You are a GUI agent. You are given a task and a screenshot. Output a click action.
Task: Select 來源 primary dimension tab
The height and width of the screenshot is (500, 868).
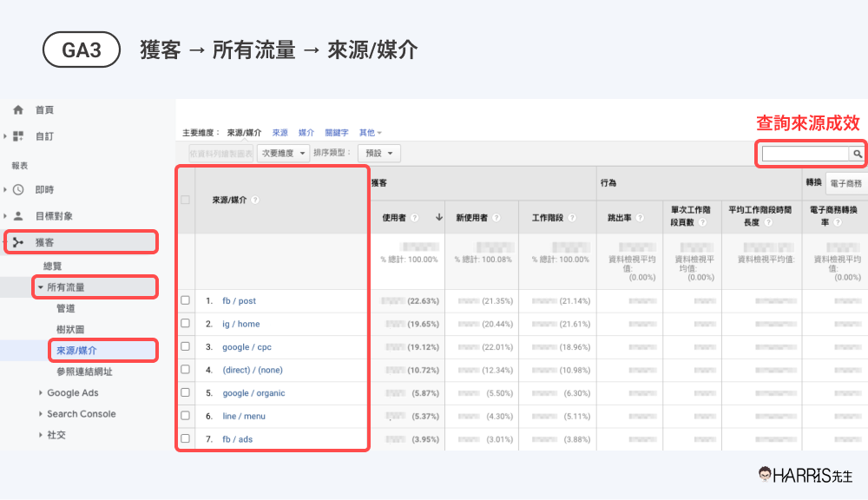tap(280, 133)
